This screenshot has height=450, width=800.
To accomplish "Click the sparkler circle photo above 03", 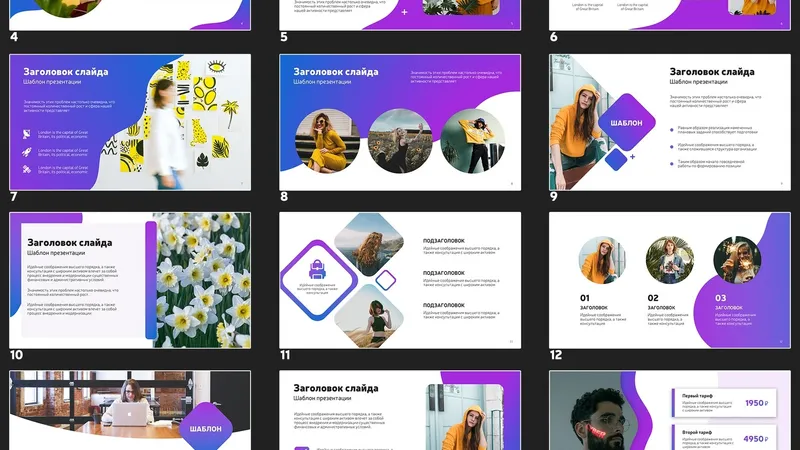I will coord(737,260).
